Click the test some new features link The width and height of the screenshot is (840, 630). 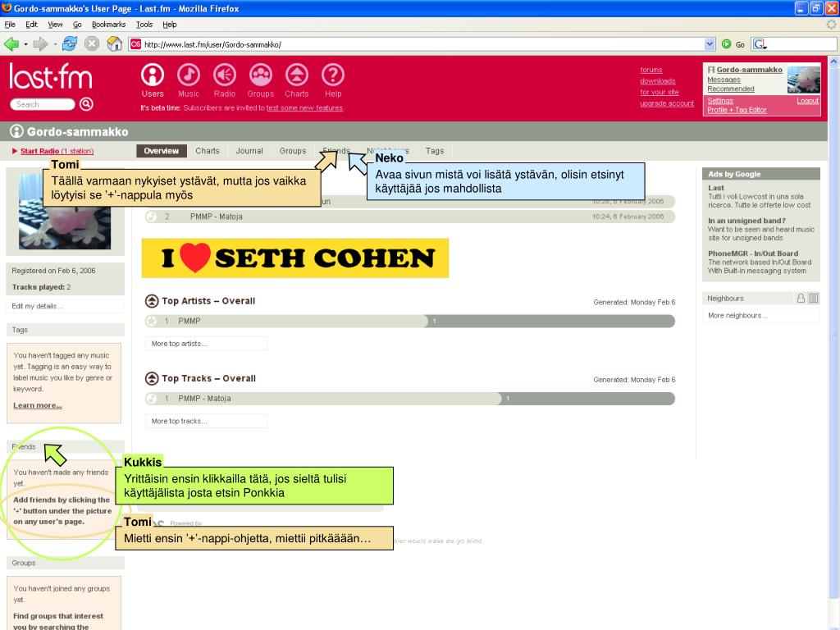(x=304, y=107)
